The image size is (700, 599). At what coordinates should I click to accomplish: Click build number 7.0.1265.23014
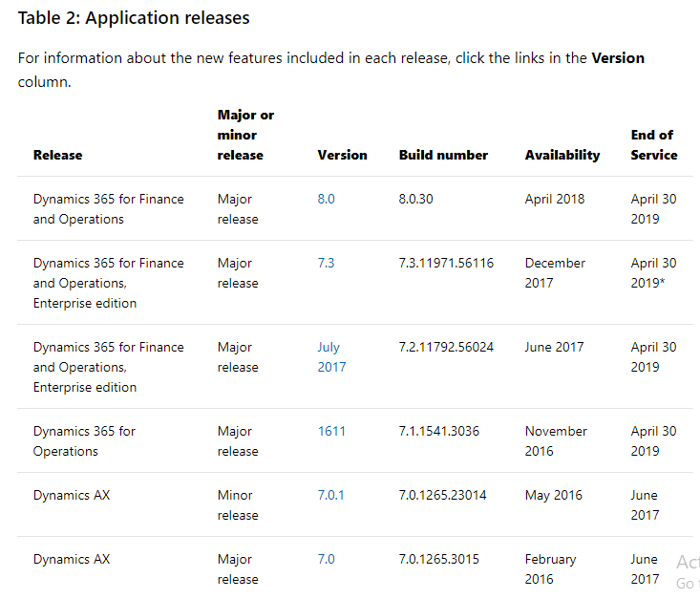[442, 495]
